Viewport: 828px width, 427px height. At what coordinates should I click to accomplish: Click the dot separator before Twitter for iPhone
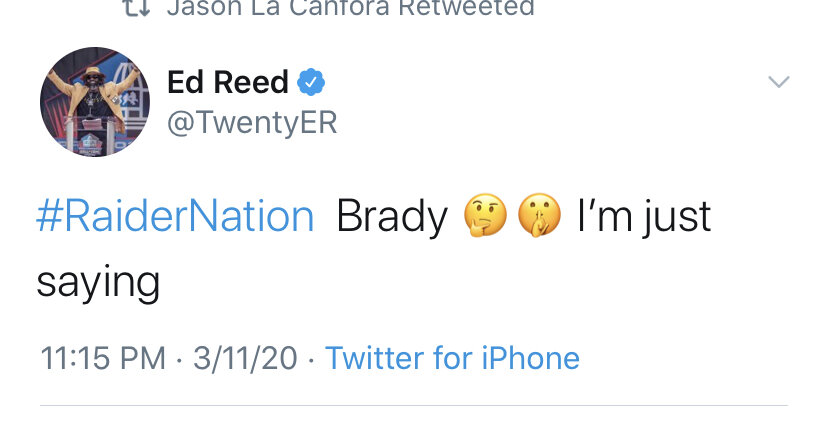point(311,360)
